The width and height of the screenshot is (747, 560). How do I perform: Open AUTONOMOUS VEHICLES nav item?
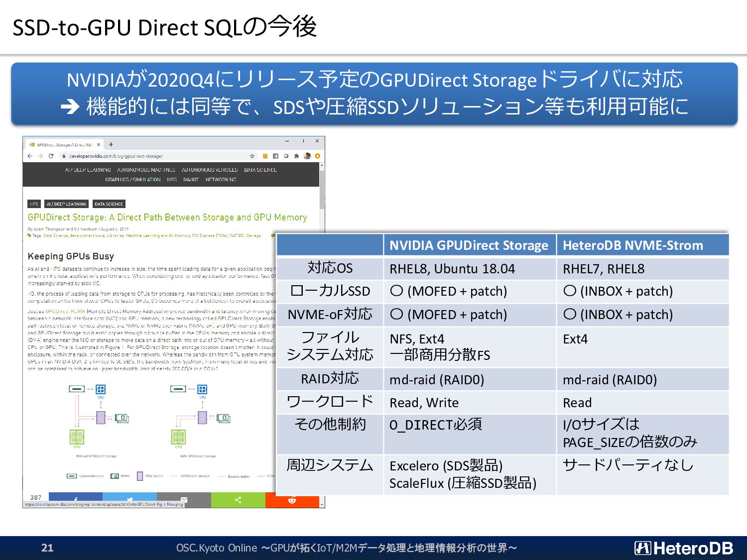pyautogui.click(x=209, y=170)
